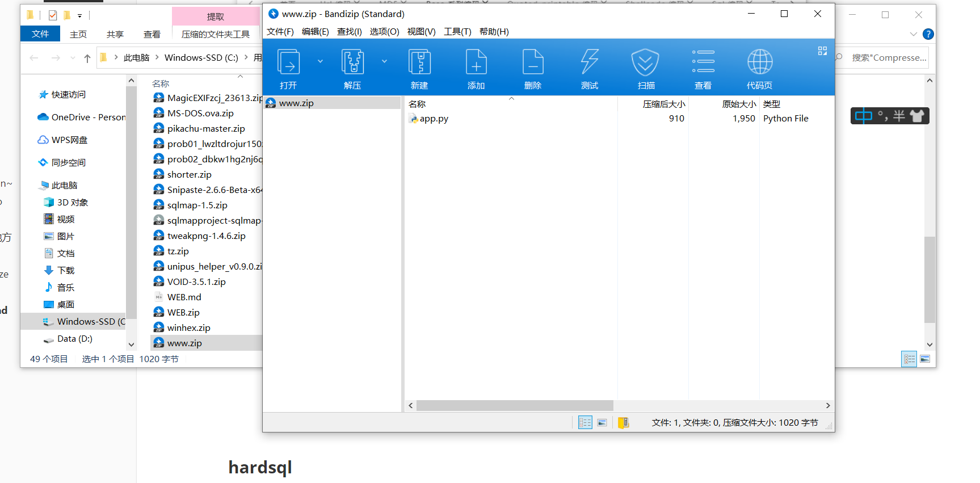
Task: Switch Explorer to details view icon
Action: [x=909, y=359]
